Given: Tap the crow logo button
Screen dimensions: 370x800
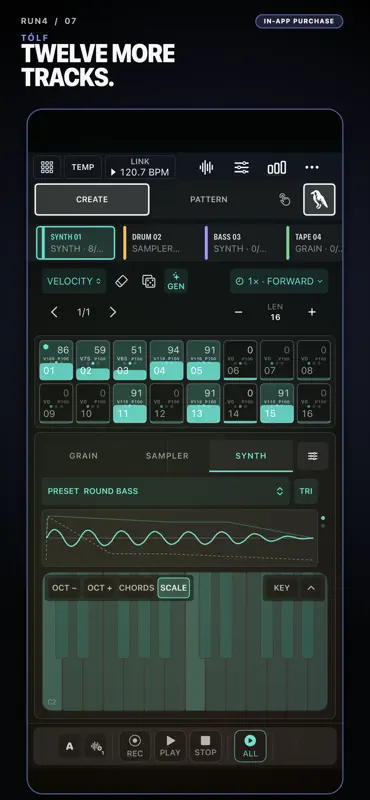Looking at the screenshot, I should (319, 199).
